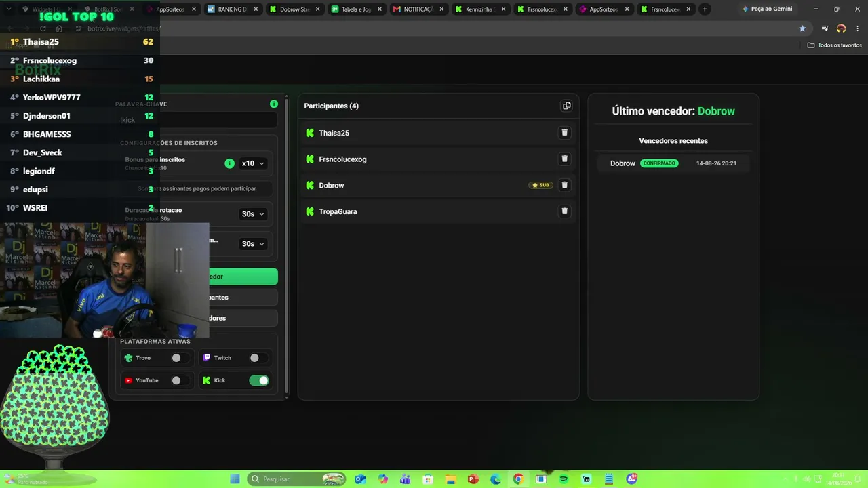Bookmark this page with the star icon
868x488 pixels.
tap(803, 28)
